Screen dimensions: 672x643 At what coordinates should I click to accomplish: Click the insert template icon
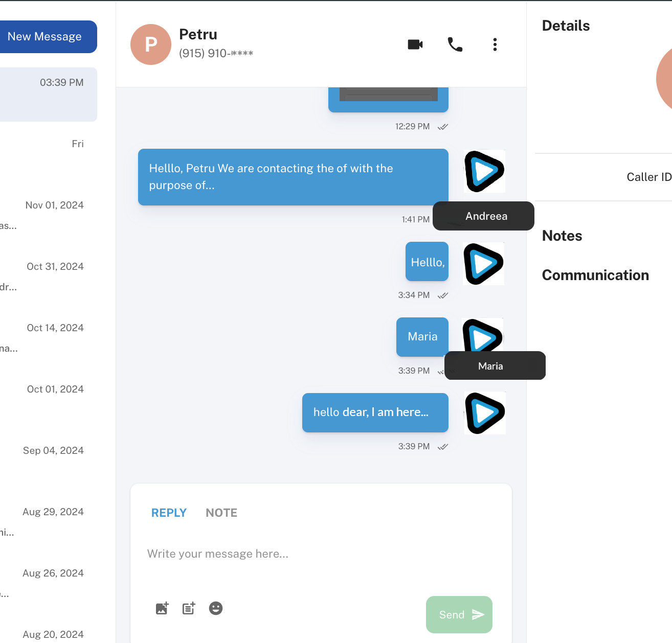coord(189,608)
